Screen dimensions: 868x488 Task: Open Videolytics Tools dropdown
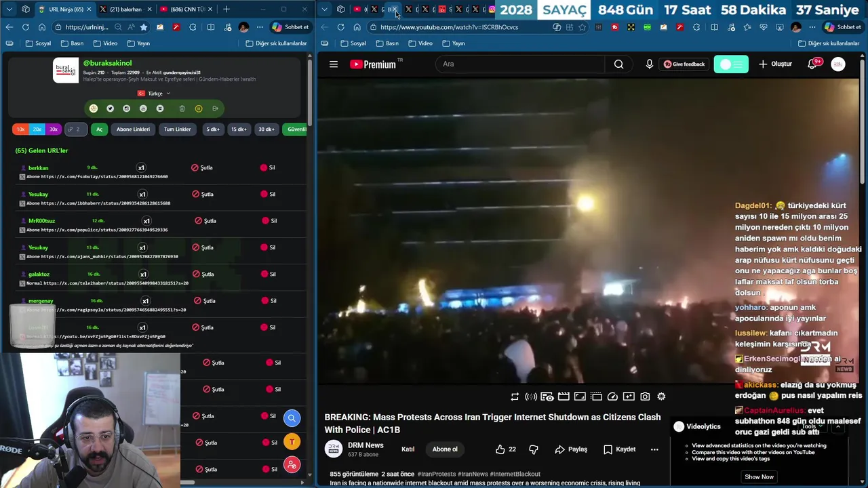tap(812, 427)
